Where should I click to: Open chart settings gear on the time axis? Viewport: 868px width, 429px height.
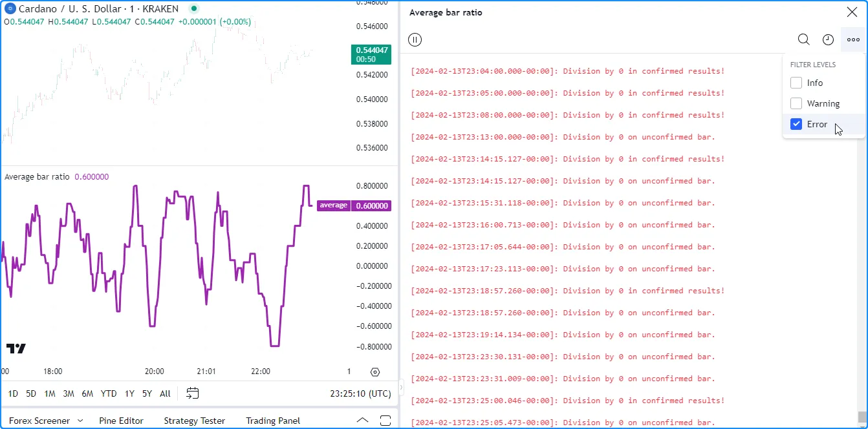(375, 372)
